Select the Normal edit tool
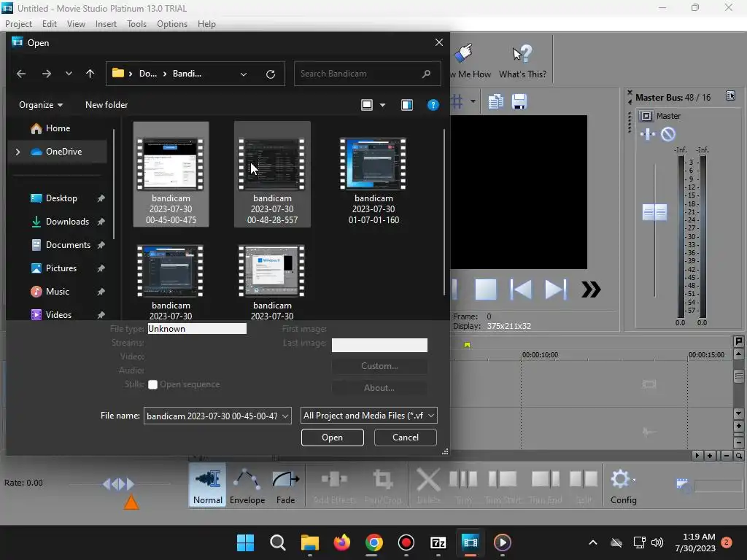Image resolution: width=747 pixels, height=560 pixels. click(208, 485)
